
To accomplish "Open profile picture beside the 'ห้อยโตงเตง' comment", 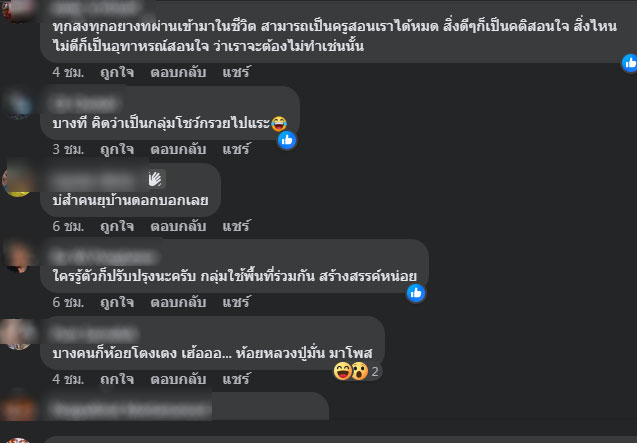I will (x=18, y=334).
